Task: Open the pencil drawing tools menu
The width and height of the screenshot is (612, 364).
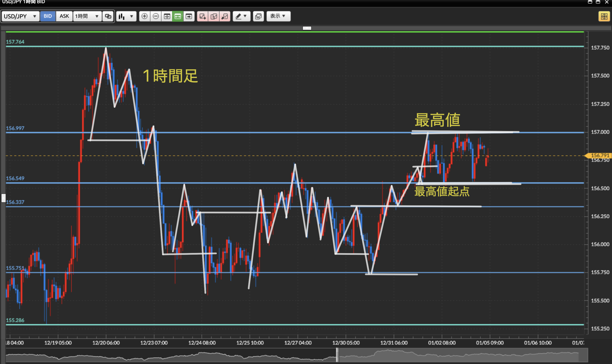Action: pyautogui.click(x=241, y=16)
